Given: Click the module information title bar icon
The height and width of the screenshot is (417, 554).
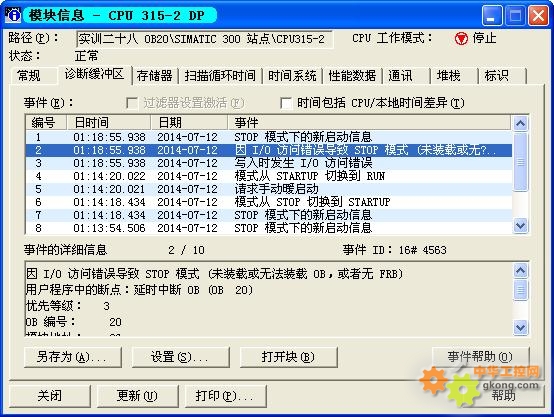Looking at the screenshot, I should [13, 15].
